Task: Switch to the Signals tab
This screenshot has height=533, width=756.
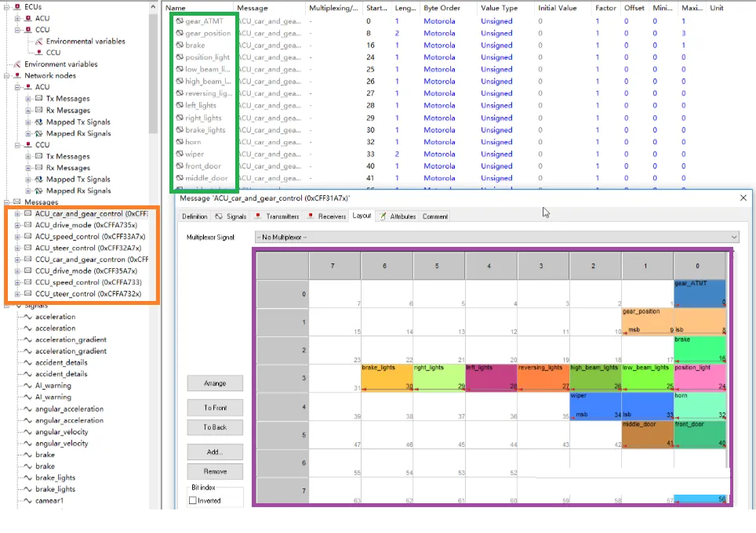Action: [231, 216]
